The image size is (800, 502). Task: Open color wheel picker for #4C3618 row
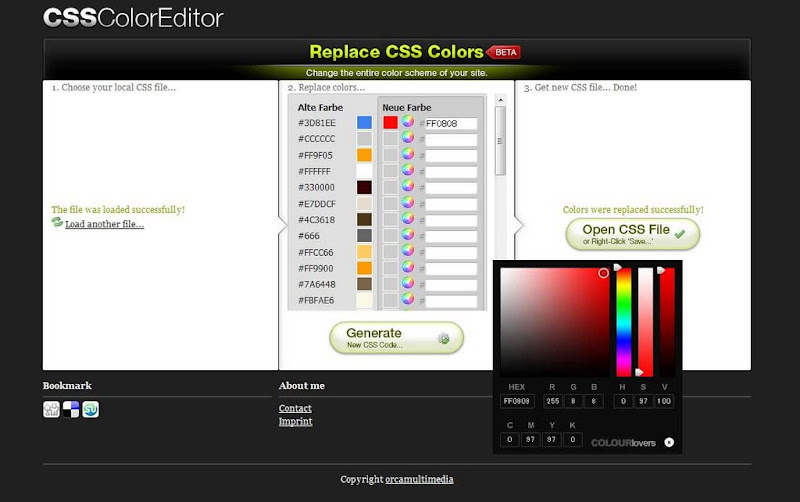pos(408,218)
